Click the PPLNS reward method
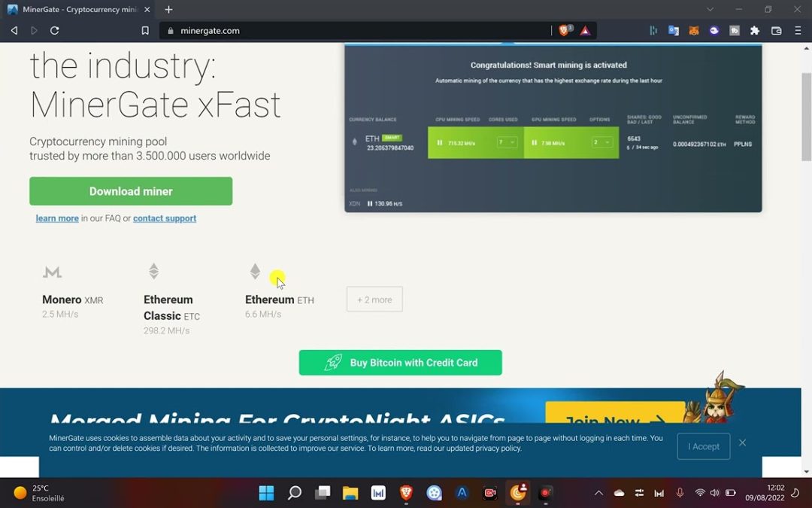812x508 pixels. click(x=743, y=144)
